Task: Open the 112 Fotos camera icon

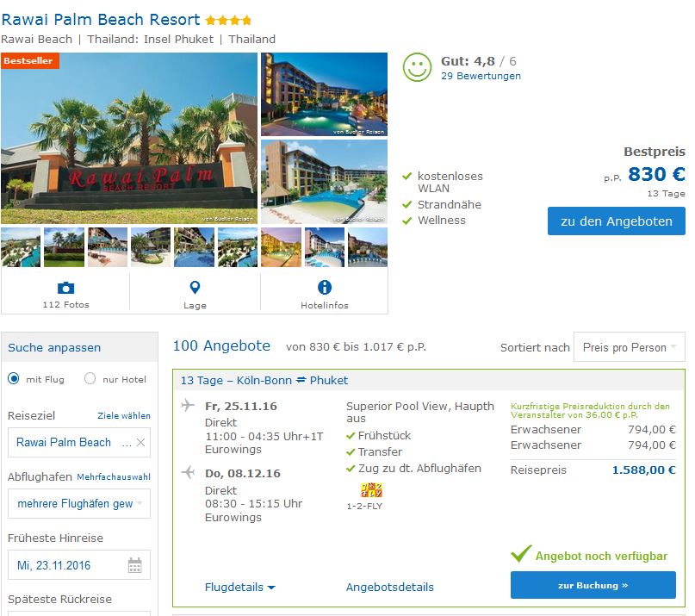Action: point(65,288)
